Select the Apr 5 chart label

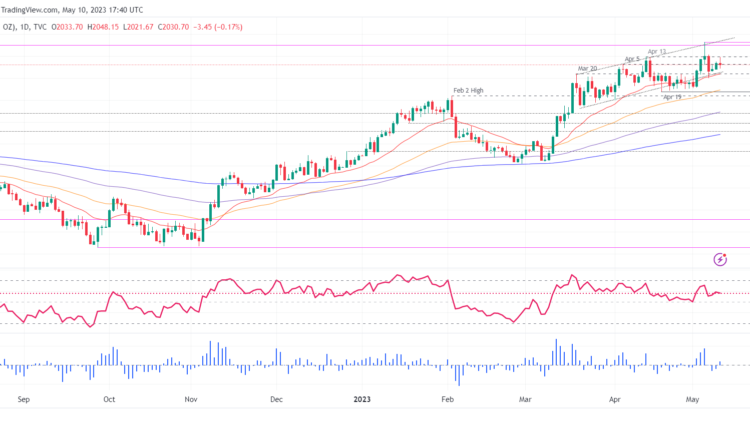pos(633,59)
